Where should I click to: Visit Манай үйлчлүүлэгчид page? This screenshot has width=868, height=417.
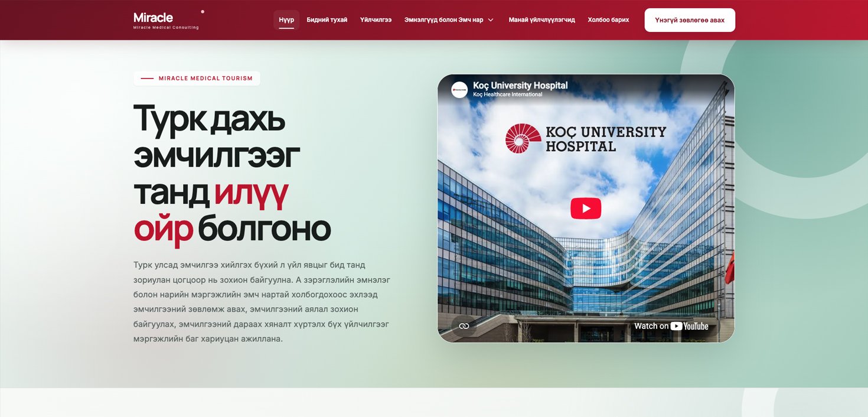coord(542,20)
